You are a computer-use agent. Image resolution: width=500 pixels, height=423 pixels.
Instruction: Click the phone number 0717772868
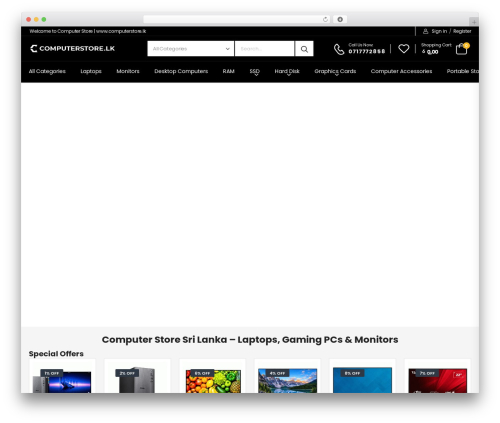pos(367,51)
